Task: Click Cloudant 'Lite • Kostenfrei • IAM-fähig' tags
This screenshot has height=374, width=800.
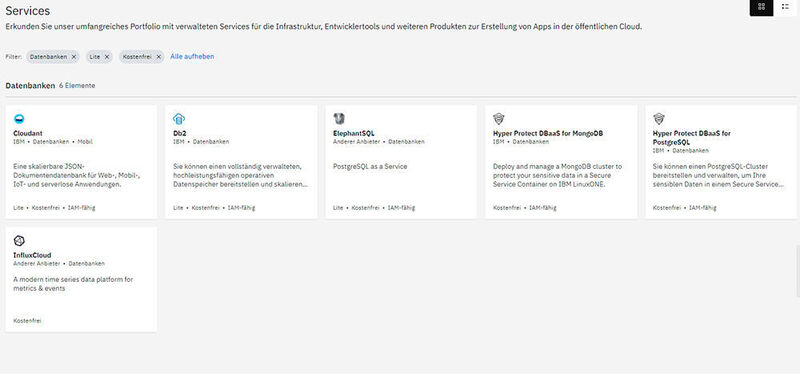Action: tap(54, 208)
